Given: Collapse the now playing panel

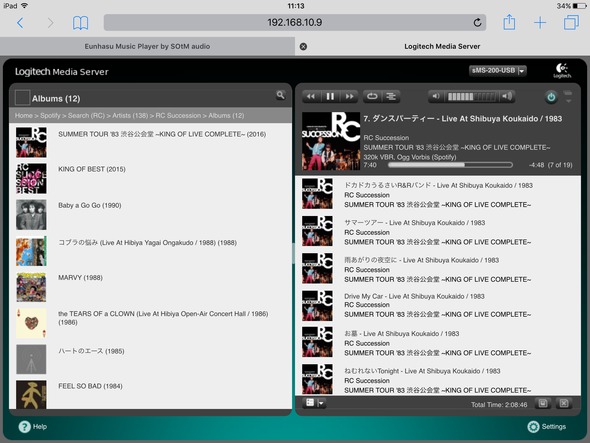Looking at the screenshot, I should point(568,97).
